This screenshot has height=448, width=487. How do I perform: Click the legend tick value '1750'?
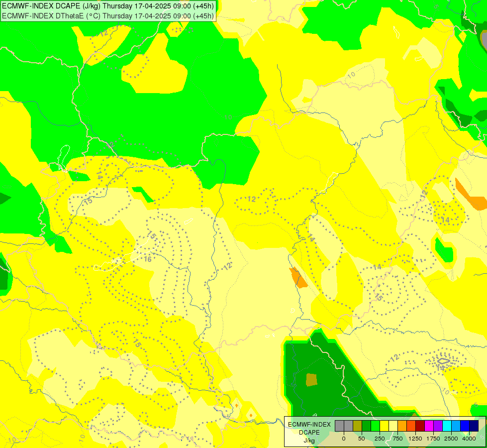tap(433, 439)
